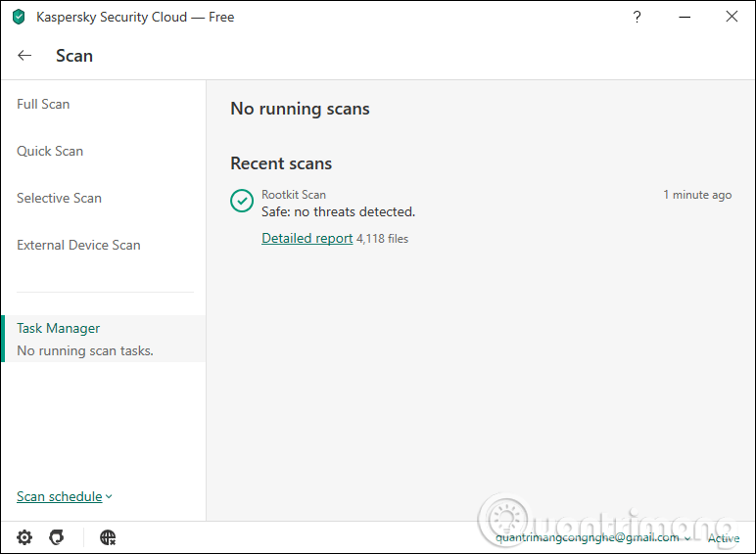
Task: Open External Device Scan
Action: click(78, 245)
